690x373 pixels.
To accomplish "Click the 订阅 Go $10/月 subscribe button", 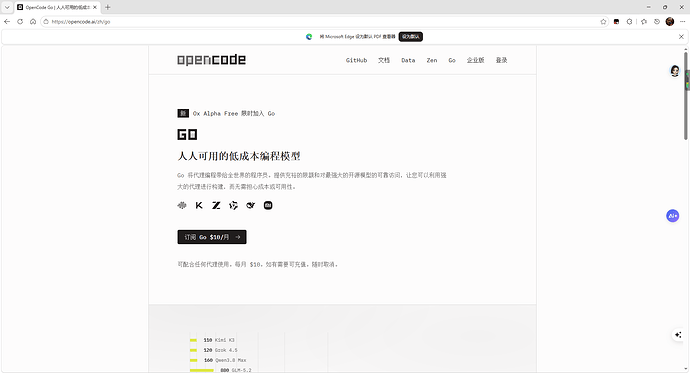I will coord(212,237).
